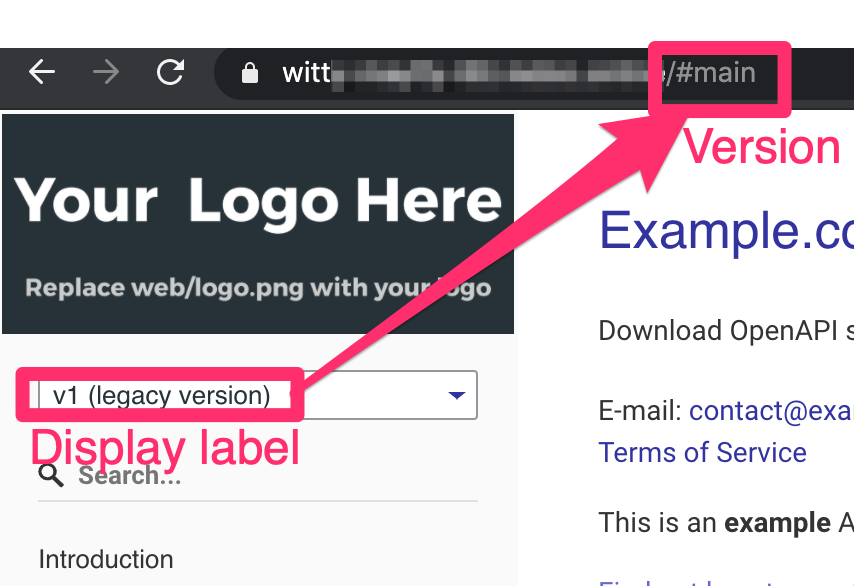Viewport: 854px width, 586px height.
Task: Reload the page with the refresh icon
Action: coord(170,72)
